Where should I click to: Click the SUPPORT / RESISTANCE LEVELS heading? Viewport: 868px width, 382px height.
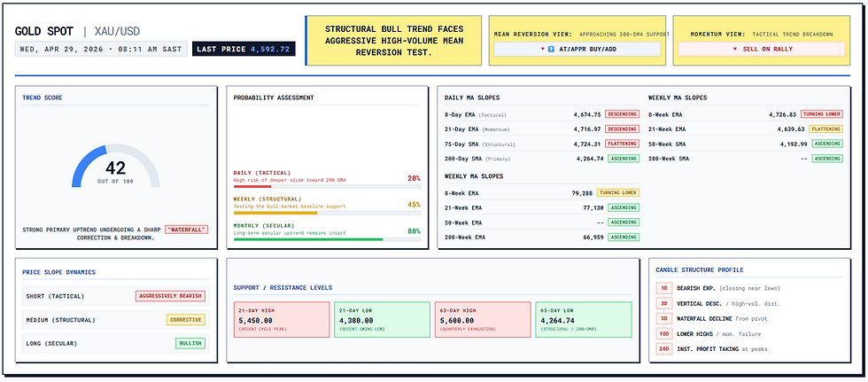[283, 288]
